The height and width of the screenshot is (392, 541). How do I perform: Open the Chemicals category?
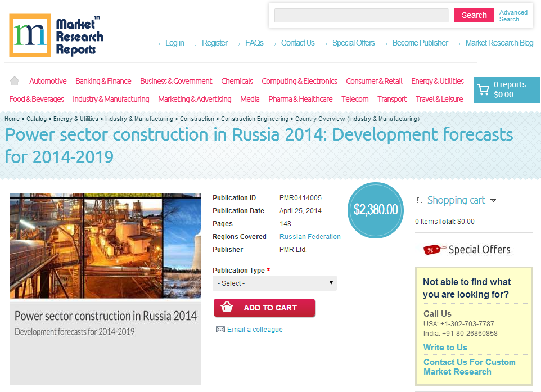pos(237,81)
